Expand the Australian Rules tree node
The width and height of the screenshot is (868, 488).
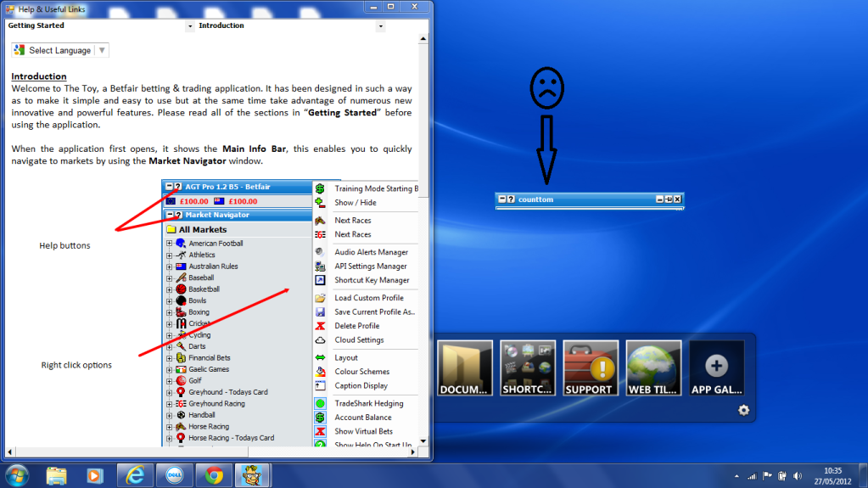click(x=170, y=266)
